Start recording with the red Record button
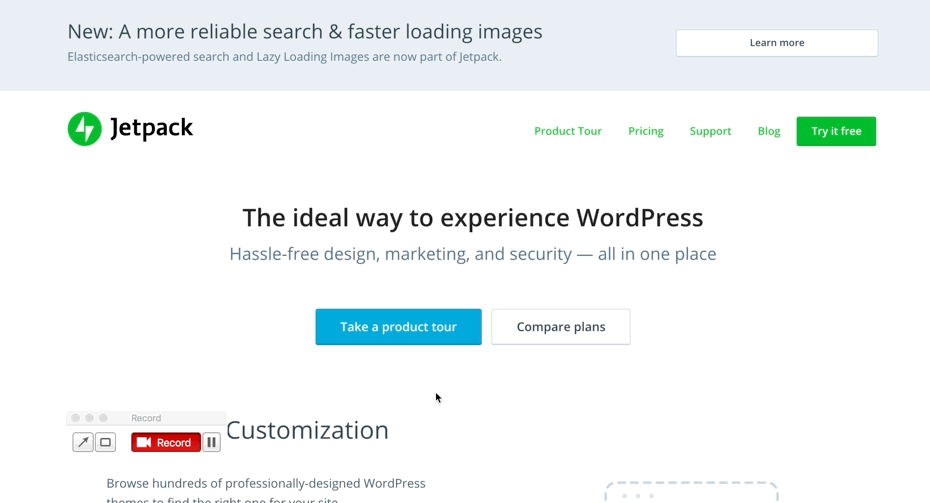930x503 pixels. point(165,442)
